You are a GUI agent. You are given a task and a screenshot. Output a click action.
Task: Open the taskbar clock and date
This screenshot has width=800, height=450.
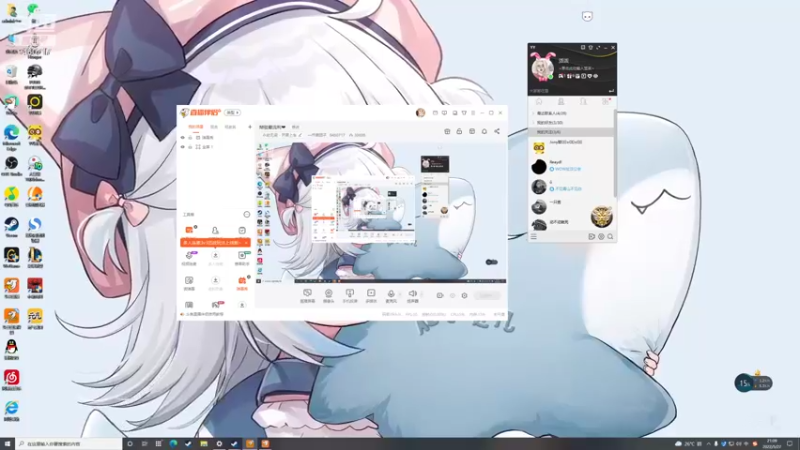coord(772,444)
